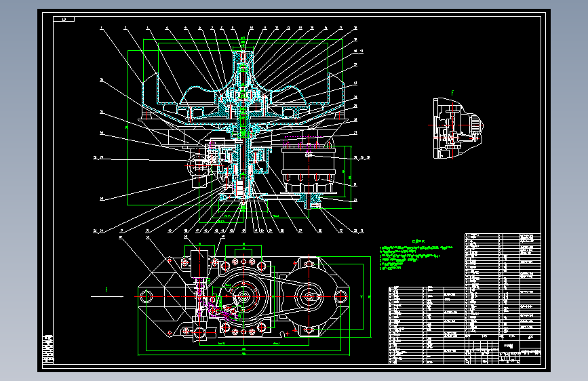Select the large pulley center in plan view
The height and width of the screenshot is (381, 588).
(243, 297)
